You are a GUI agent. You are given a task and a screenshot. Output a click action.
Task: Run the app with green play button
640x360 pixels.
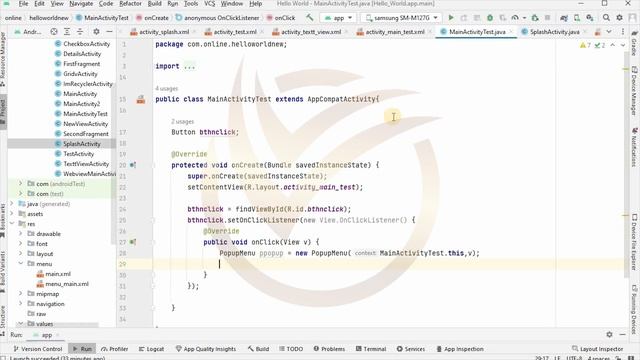tap(451, 18)
